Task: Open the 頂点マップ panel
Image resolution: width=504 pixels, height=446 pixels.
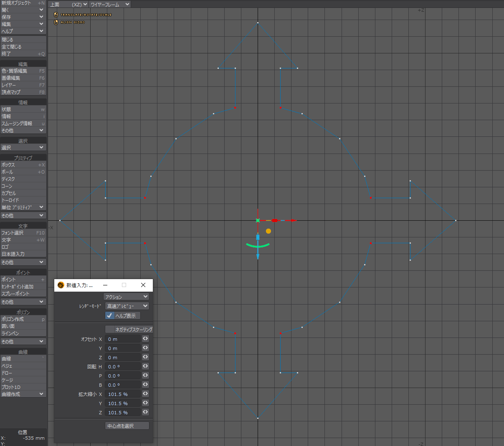Action: coord(23,92)
